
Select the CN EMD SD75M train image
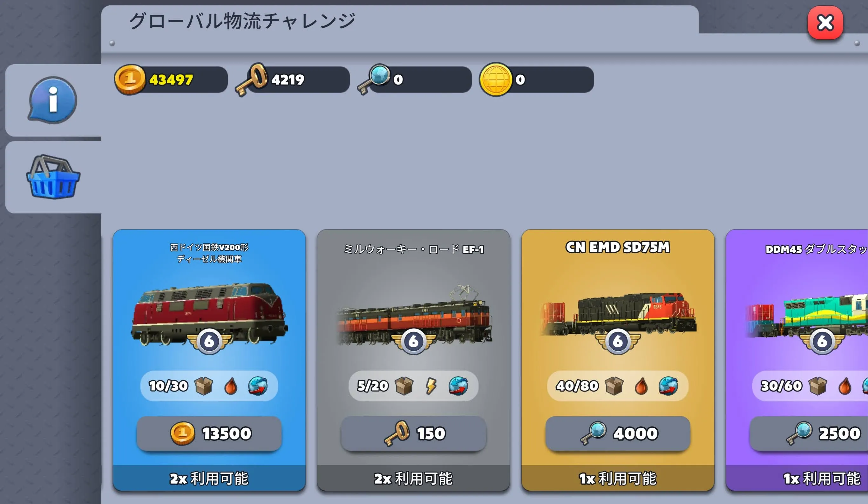(x=618, y=314)
